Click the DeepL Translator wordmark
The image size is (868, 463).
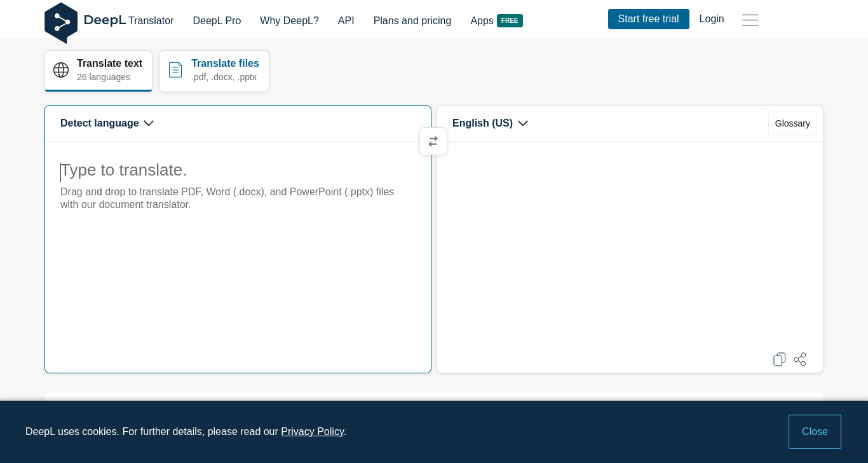pos(128,20)
